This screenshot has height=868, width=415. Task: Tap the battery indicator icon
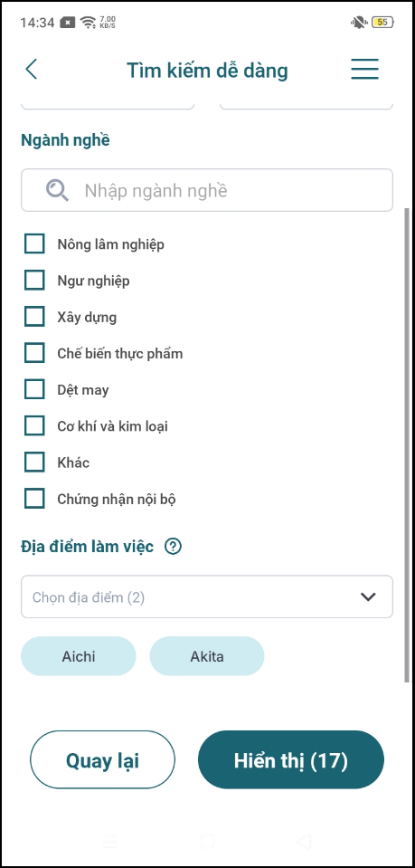383,22
